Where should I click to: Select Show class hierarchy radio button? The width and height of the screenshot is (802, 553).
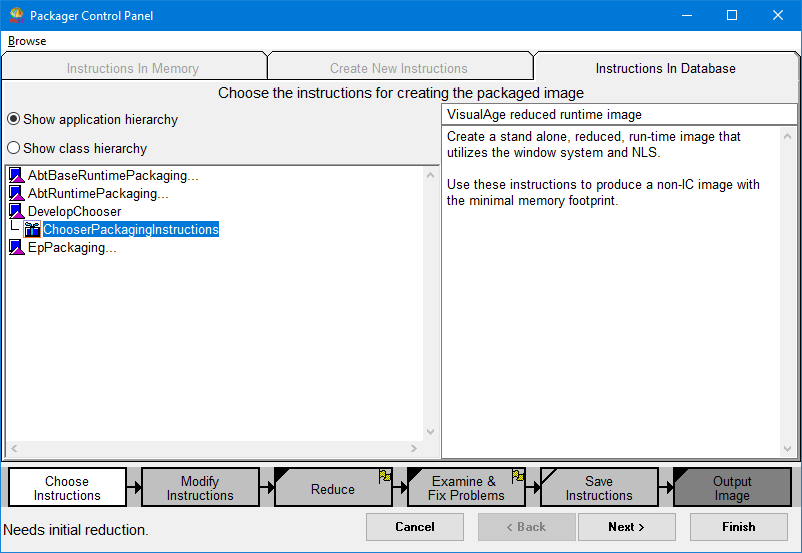pos(14,148)
